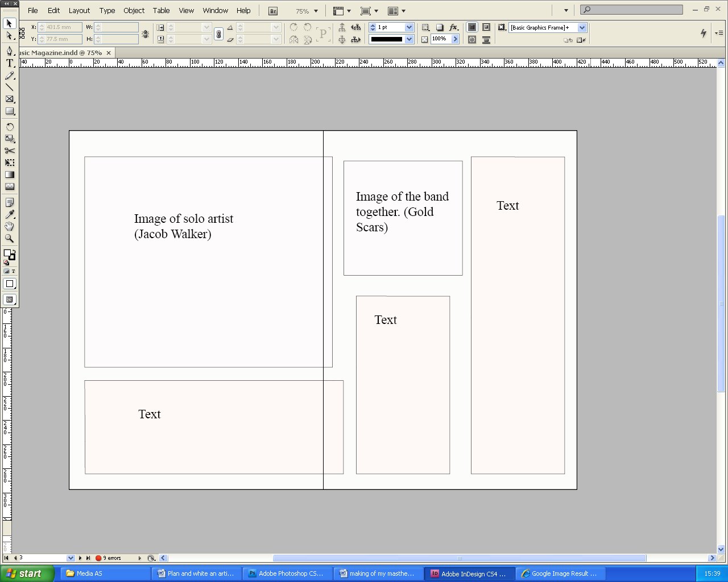Select the Zoom tool in toolbox

point(9,239)
